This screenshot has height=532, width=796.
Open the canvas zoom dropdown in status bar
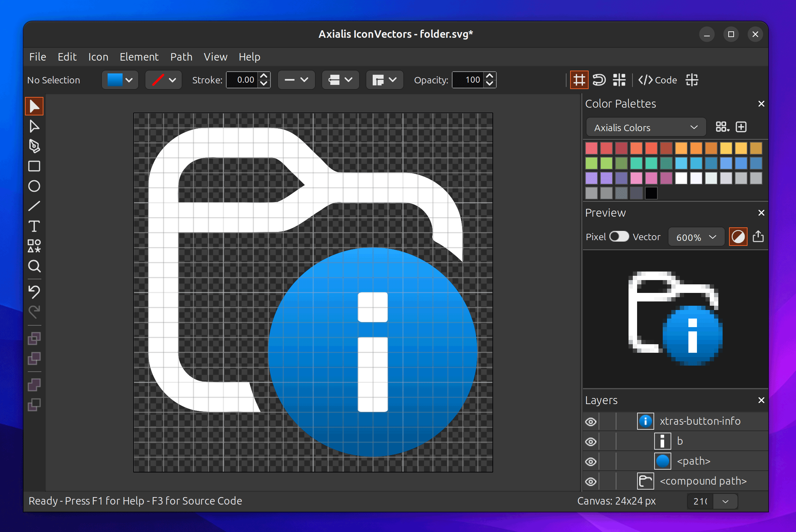[x=725, y=501]
